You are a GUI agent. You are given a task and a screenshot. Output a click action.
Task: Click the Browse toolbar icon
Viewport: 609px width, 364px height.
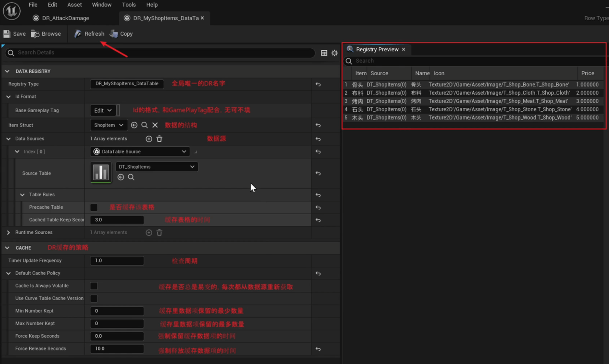pyautogui.click(x=35, y=34)
